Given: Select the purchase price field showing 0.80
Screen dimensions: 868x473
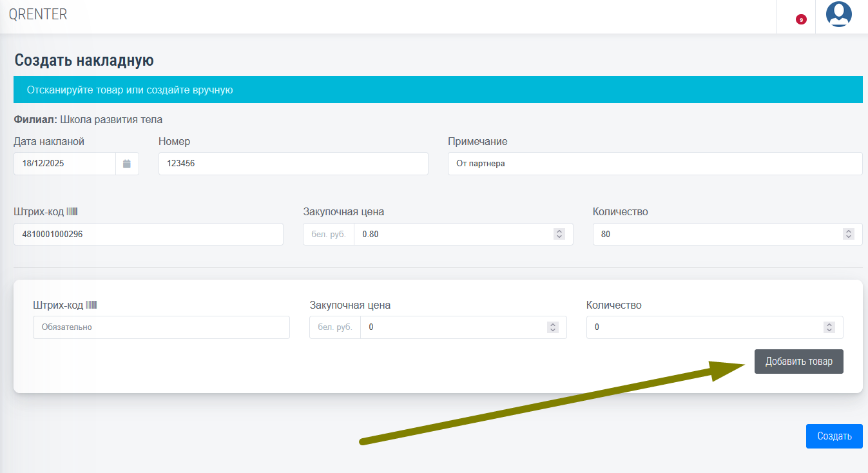Looking at the screenshot, I should [x=451, y=235].
